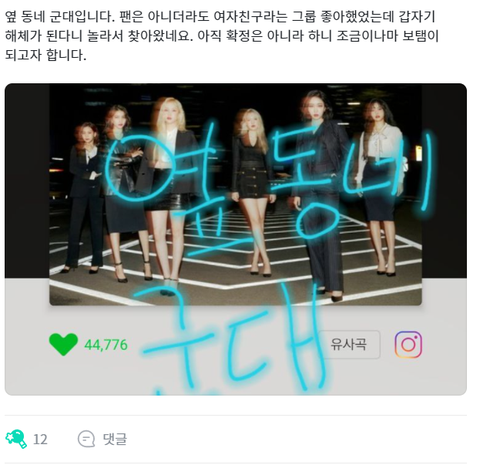Open the comment speech bubble icon

(x=86, y=439)
